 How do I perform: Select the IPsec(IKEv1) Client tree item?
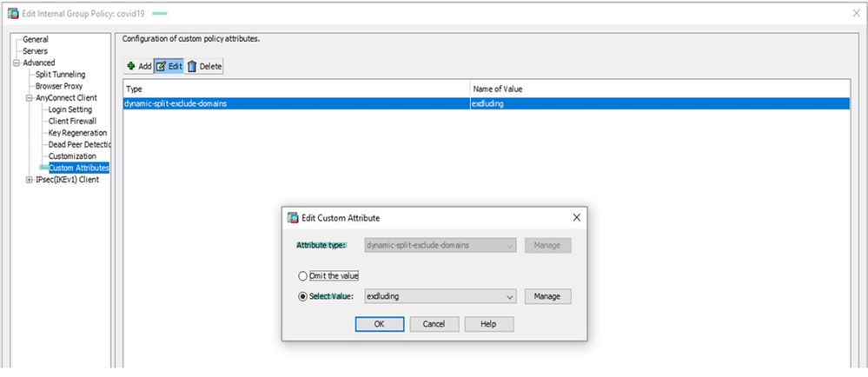pyautogui.click(x=67, y=179)
